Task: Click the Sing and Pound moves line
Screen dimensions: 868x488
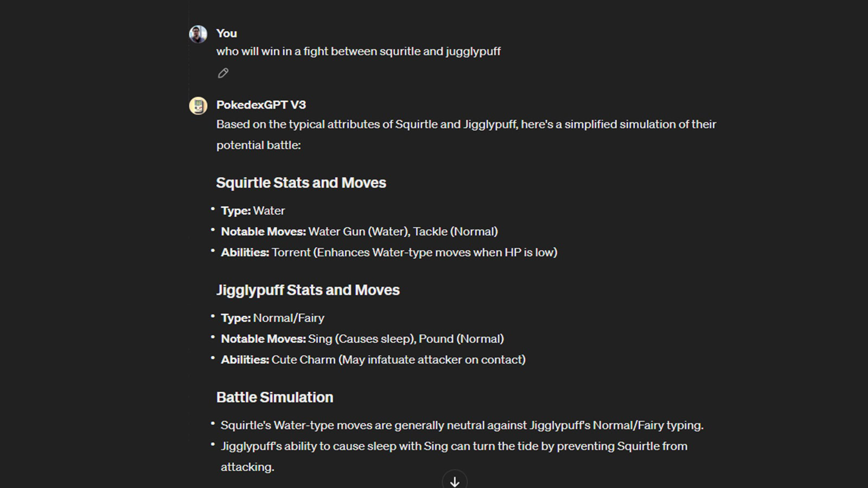Action: (x=362, y=339)
